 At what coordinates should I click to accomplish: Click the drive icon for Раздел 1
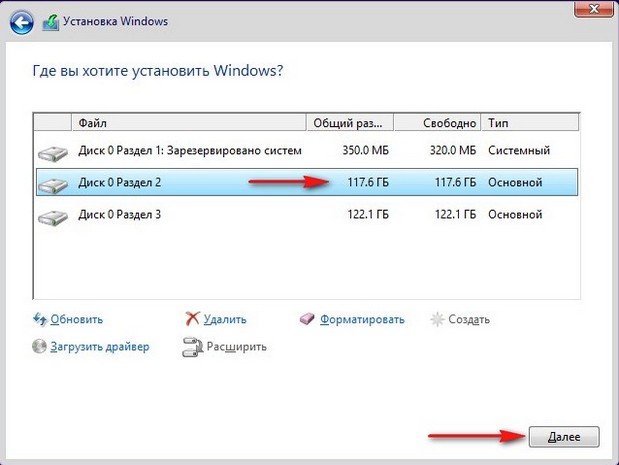53,153
